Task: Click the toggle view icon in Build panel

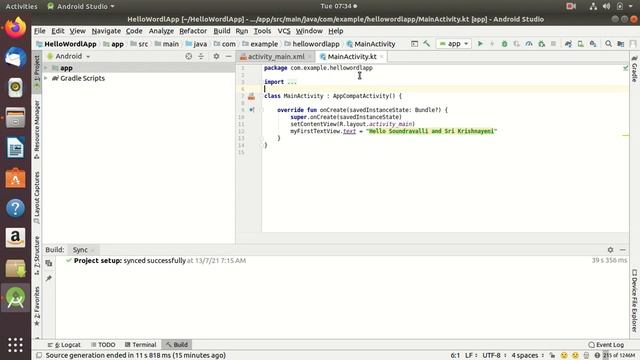Action: [49, 263]
